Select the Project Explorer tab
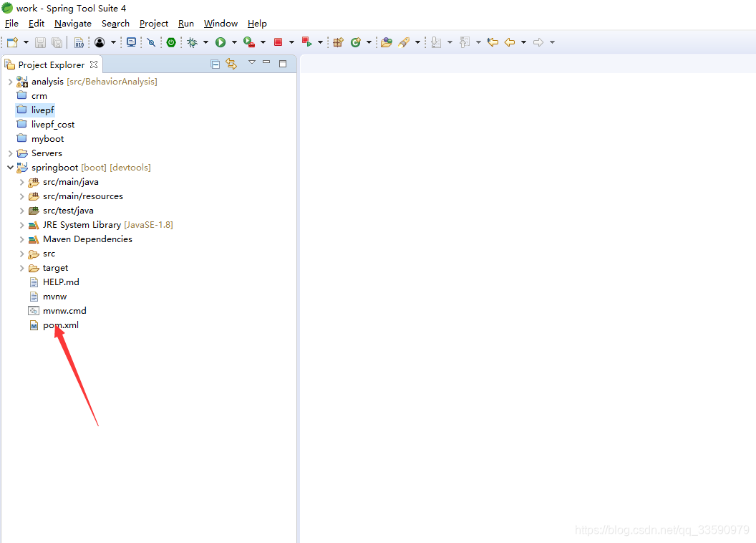 click(51, 64)
